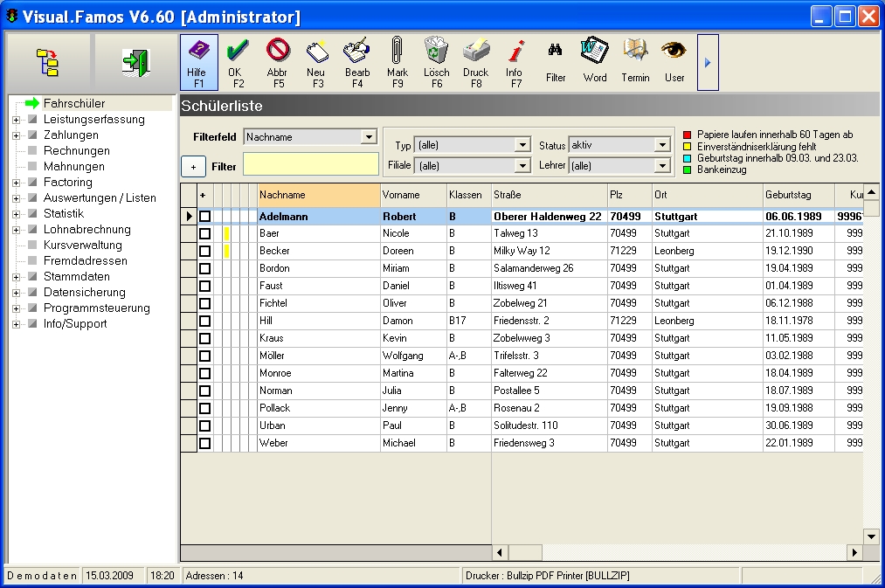Screen dimensions: 885x588
Task: Expand the Stammdaten tree node
Action: [x=16, y=277]
